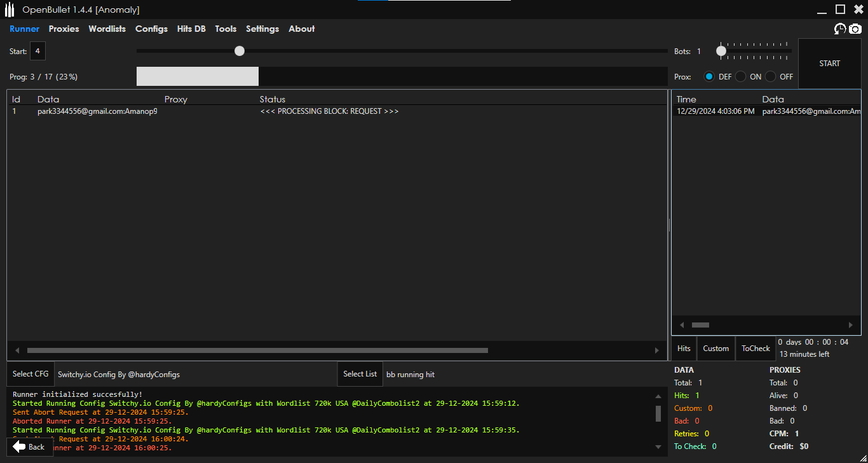Click the Bots count slider handle
Screen dimensions: 868x463
(721, 51)
